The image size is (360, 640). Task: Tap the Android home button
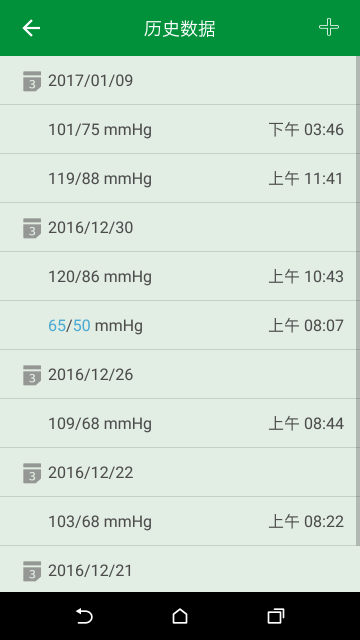180,616
